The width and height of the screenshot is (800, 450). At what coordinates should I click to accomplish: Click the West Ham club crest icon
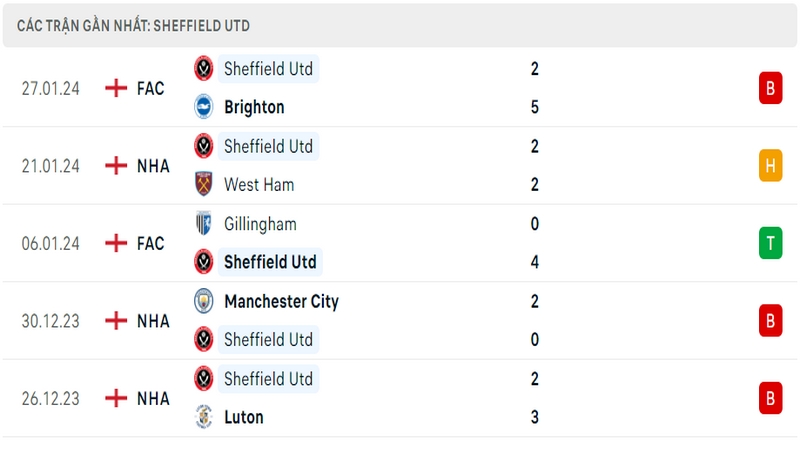coord(204,184)
